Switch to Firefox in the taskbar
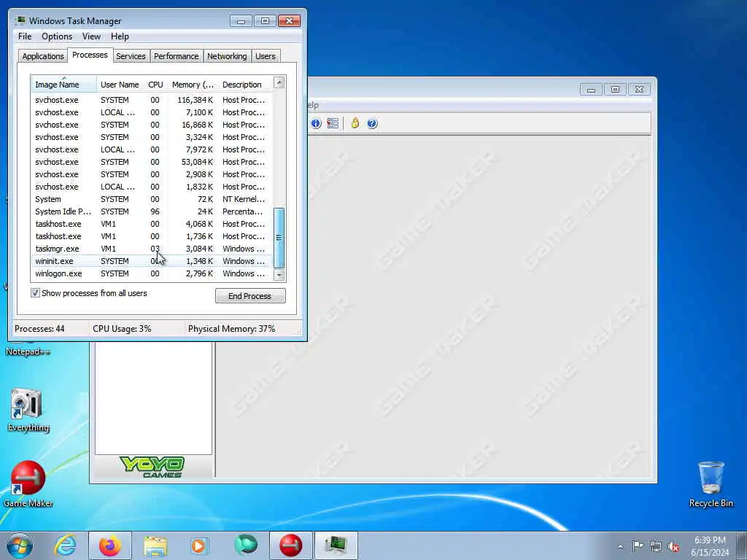This screenshot has width=747, height=560. pos(110,545)
